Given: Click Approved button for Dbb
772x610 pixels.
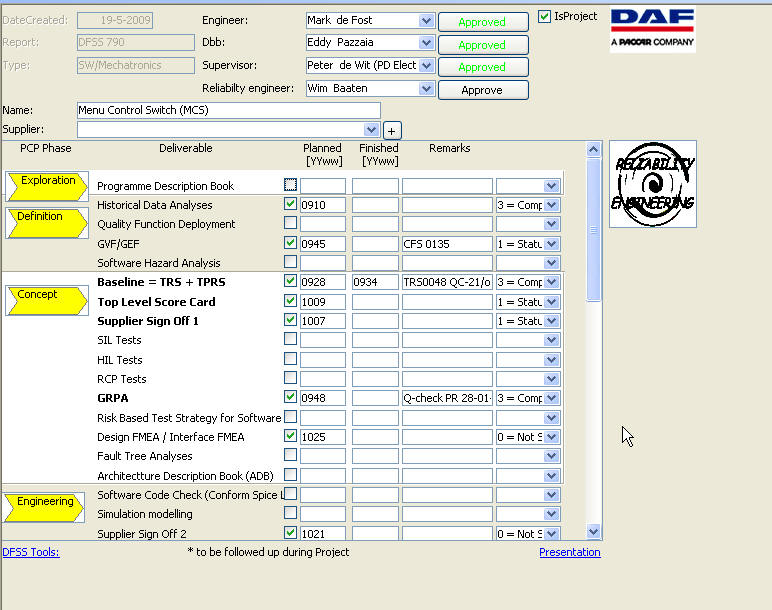Looking at the screenshot, I should tap(483, 45).
